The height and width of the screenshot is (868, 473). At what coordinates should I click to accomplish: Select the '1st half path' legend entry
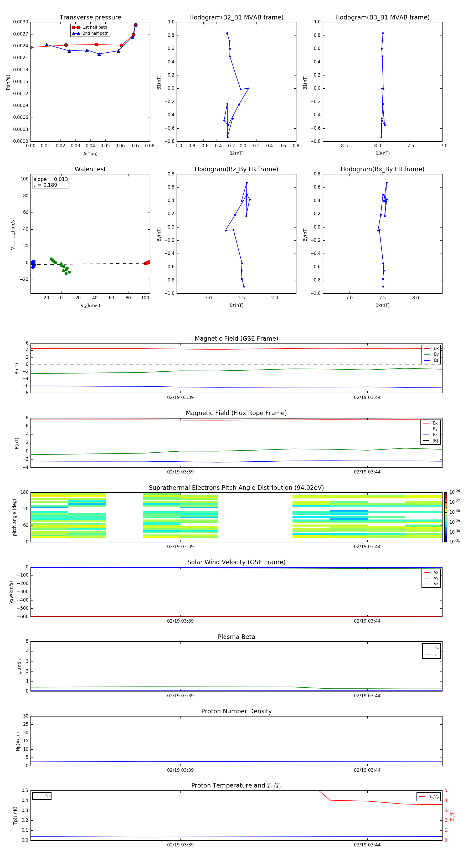coord(90,27)
